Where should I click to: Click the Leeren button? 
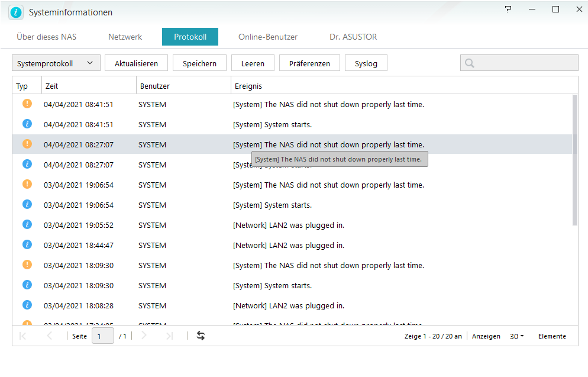(x=253, y=63)
